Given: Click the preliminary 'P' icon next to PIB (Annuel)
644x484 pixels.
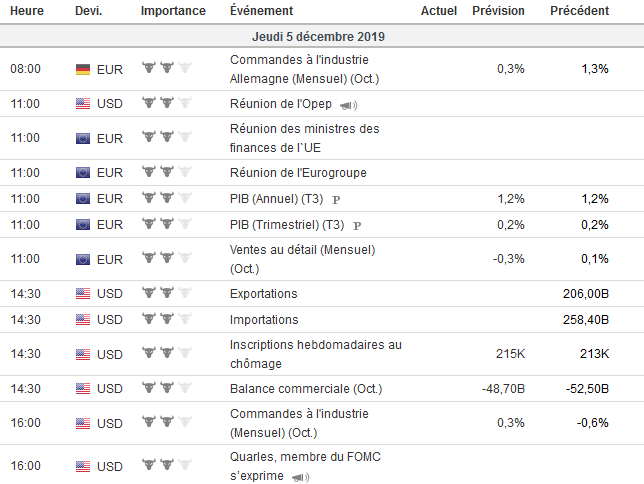Looking at the screenshot, I should coord(337,199).
